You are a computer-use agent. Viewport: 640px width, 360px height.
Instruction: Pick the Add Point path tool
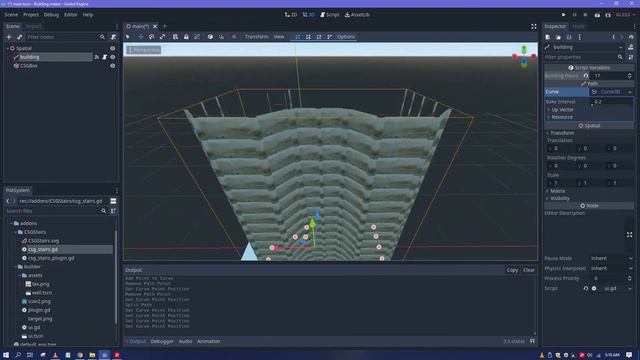pos(308,37)
